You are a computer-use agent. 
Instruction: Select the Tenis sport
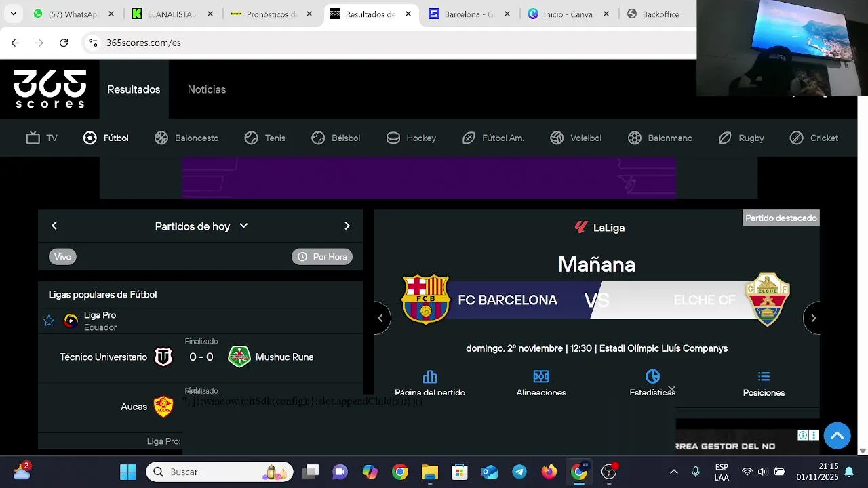[265, 138]
